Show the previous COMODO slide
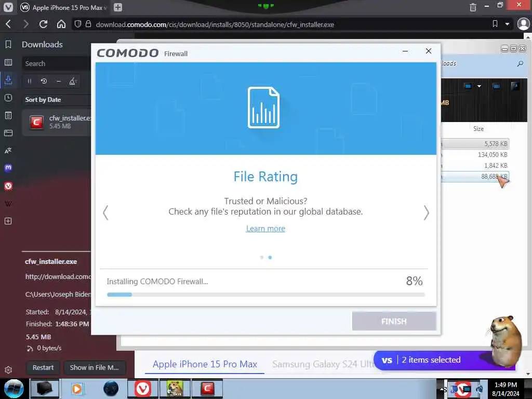532x399 pixels. click(x=105, y=212)
